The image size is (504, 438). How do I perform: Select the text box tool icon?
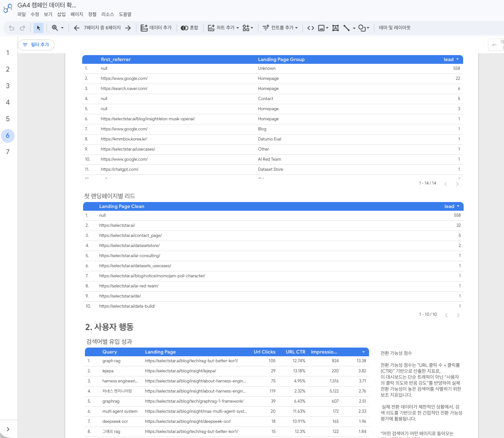point(335,28)
